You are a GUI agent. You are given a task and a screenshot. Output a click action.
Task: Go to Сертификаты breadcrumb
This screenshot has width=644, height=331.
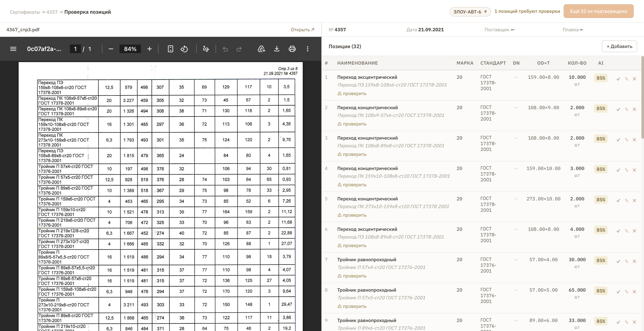point(25,12)
